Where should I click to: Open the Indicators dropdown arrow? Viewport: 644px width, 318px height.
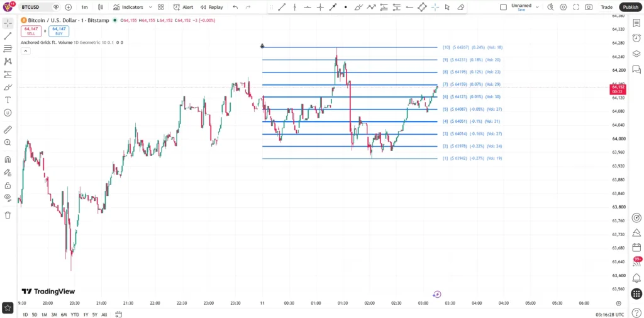[150, 7]
